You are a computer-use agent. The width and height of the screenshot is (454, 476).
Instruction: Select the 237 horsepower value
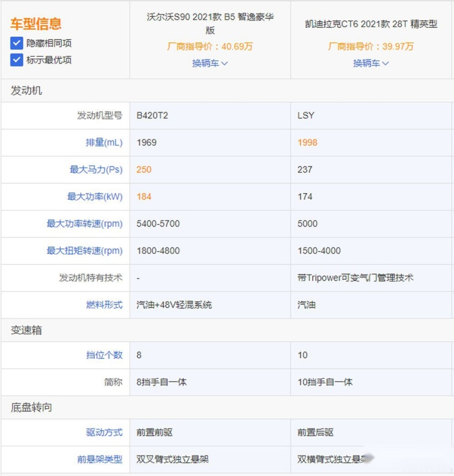pos(305,170)
